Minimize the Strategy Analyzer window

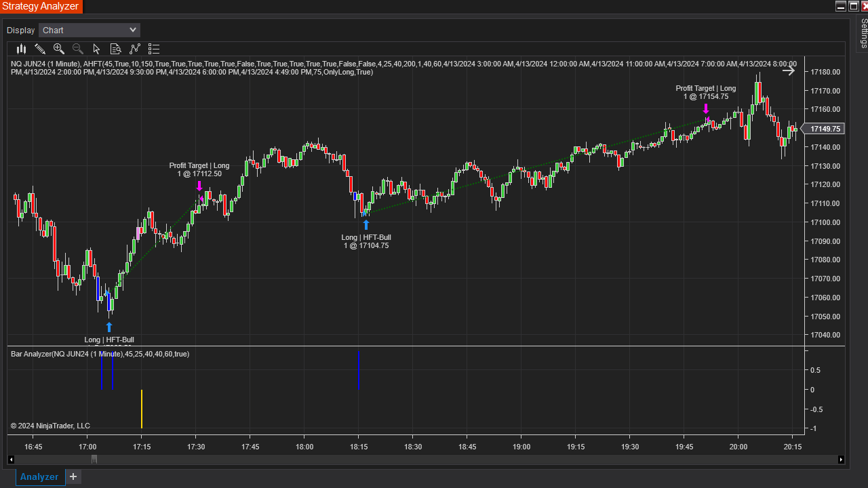tap(841, 6)
